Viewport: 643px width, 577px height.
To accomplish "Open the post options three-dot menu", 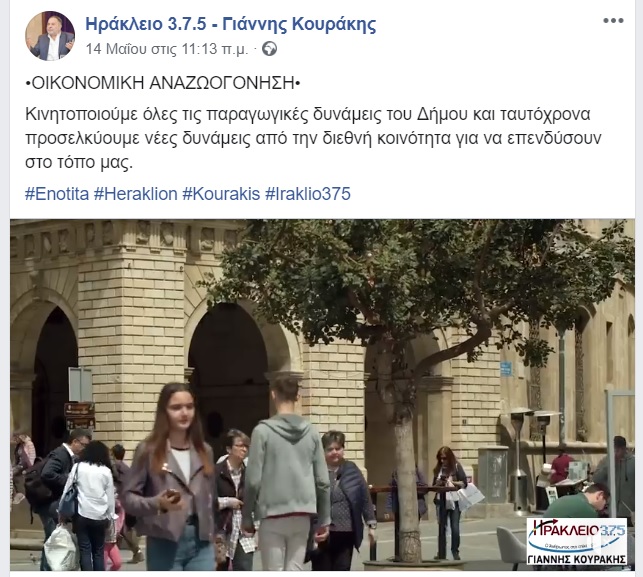I will coord(613,21).
